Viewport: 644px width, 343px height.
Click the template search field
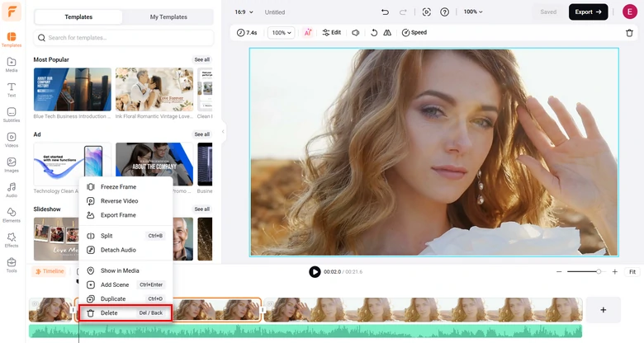tap(124, 38)
